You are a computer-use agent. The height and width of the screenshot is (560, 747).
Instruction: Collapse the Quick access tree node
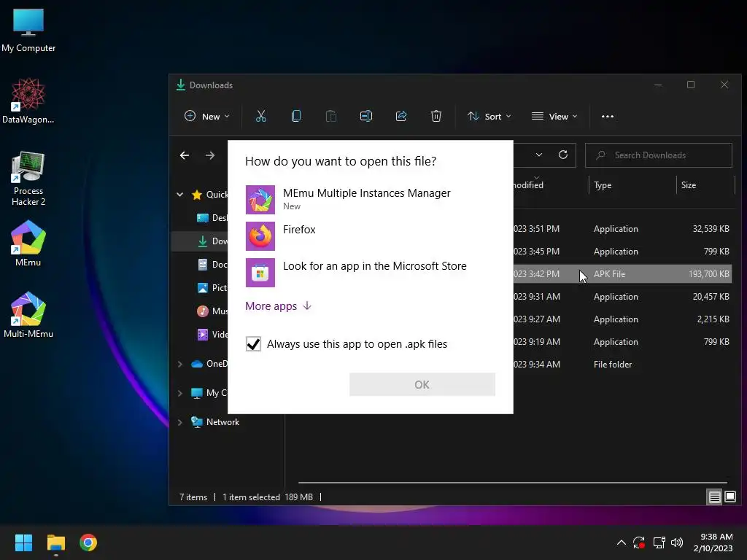coord(180,194)
